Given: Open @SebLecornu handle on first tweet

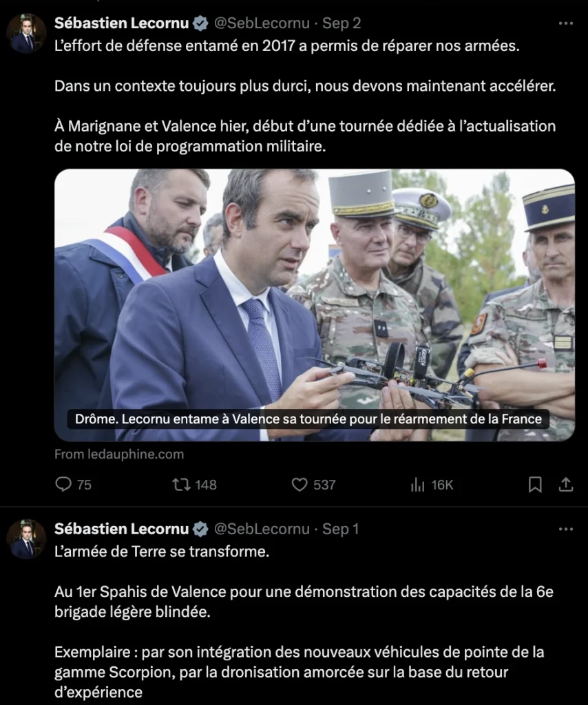Looking at the screenshot, I should pyautogui.click(x=262, y=23).
